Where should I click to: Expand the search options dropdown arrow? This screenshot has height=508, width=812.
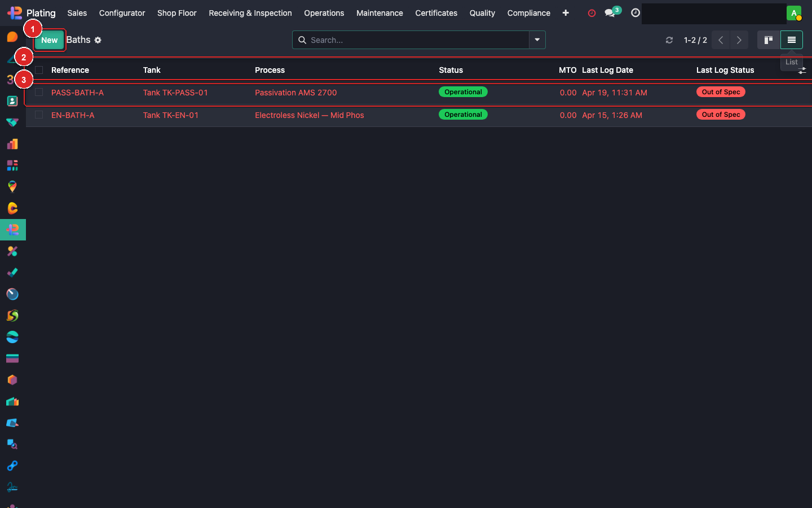pos(537,40)
